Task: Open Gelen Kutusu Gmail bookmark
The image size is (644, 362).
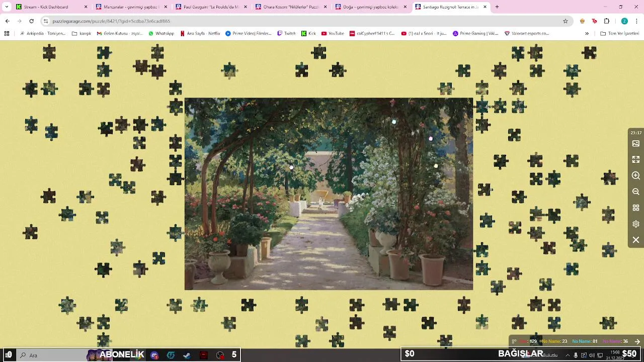Action: [x=120, y=34]
